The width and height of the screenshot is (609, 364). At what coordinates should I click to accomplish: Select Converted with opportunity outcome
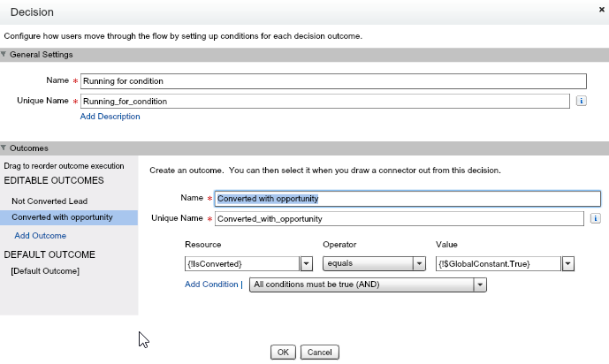[x=62, y=217]
